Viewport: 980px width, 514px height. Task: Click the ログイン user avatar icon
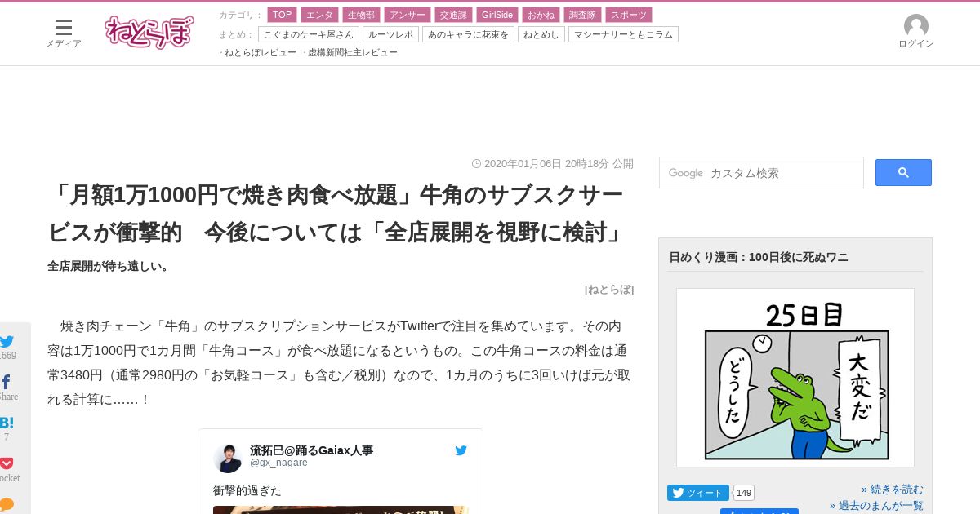click(916, 25)
